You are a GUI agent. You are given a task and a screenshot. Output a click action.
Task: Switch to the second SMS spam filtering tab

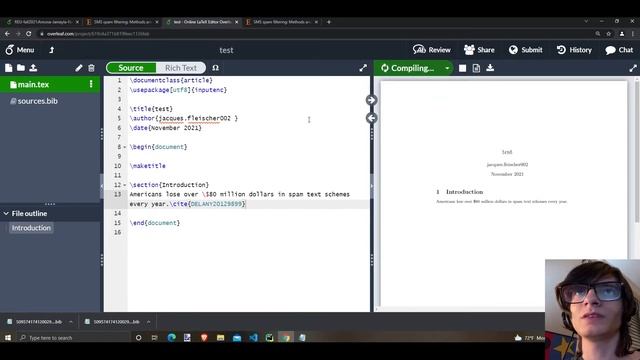pyautogui.click(x=122, y=22)
